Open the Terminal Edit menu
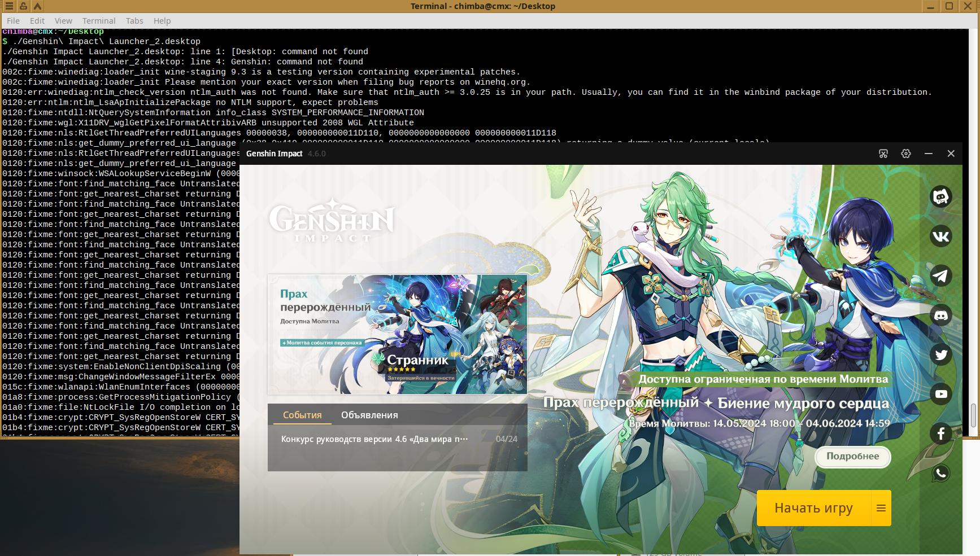980x556 pixels. pyautogui.click(x=37, y=21)
